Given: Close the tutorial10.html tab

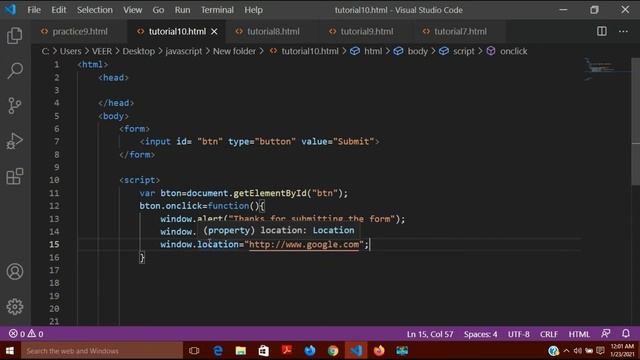Looking at the screenshot, I should (x=214, y=31).
